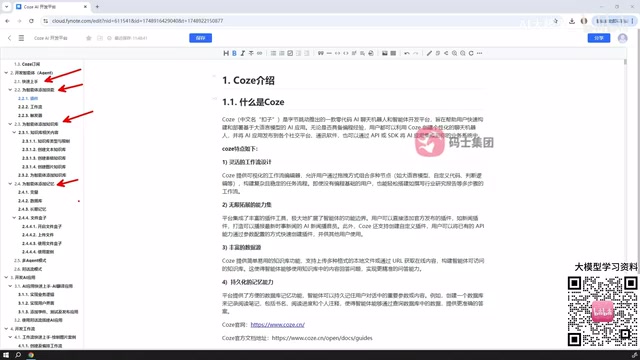Viewport: 640px width, 360px height.
Task: Reload the browser page
Action: 31,21
